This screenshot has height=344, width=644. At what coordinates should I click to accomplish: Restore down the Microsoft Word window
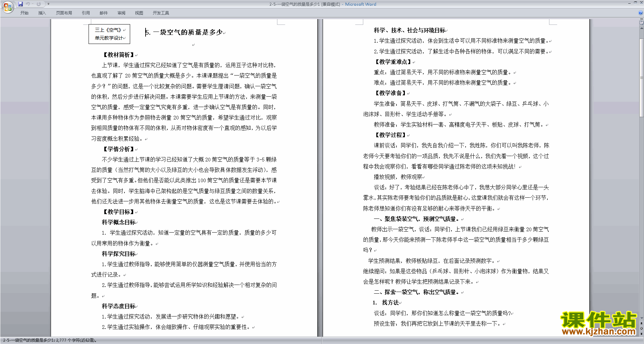click(635, 3)
